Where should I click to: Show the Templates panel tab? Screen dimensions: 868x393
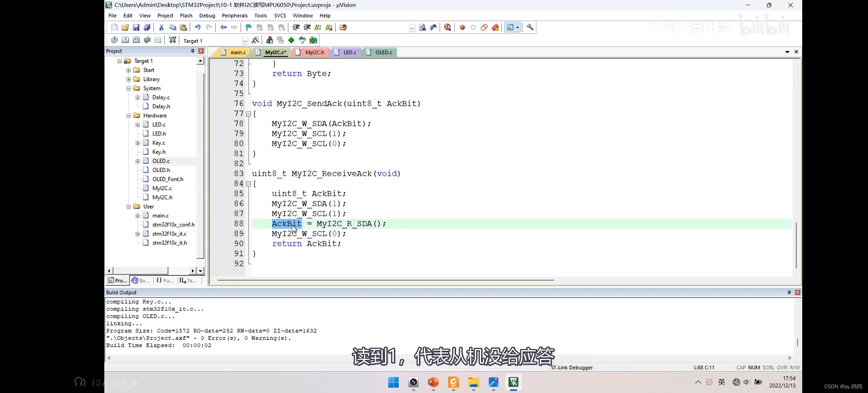[x=188, y=280]
